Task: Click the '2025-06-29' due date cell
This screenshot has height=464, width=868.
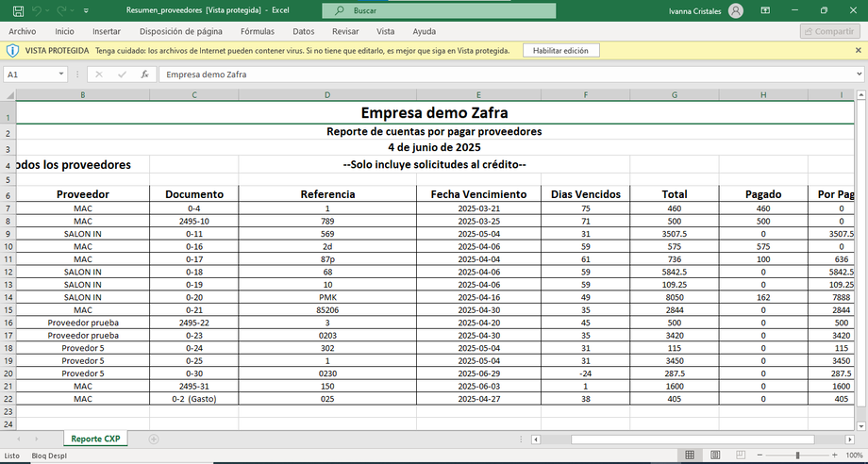Action: tap(479, 373)
